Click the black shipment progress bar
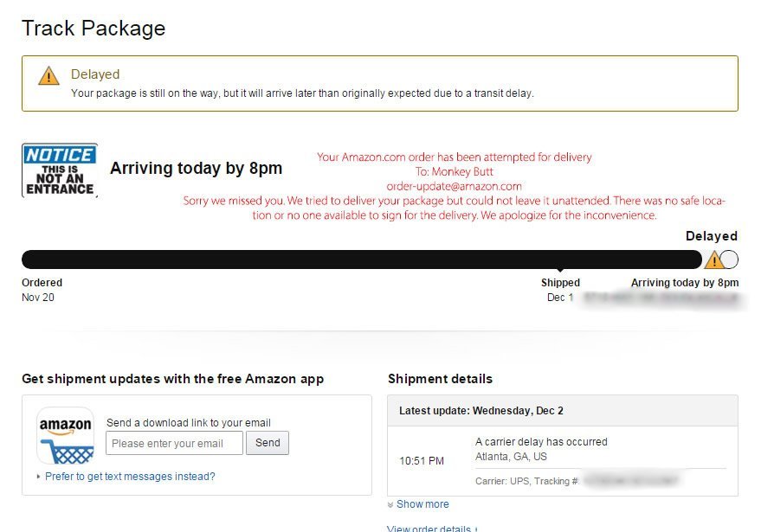The width and height of the screenshot is (774, 532). tap(362, 260)
